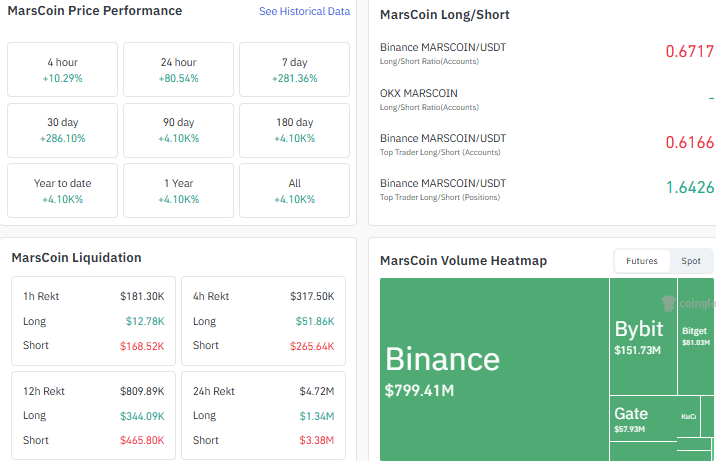The height and width of the screenshot is (461, 716).
Task: Click the 0.6166 top trader accounts ratio
Action: click(689, 142)
